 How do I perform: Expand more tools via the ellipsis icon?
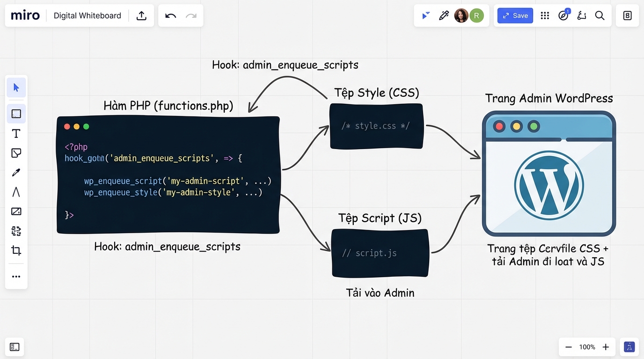coord(16,276)
